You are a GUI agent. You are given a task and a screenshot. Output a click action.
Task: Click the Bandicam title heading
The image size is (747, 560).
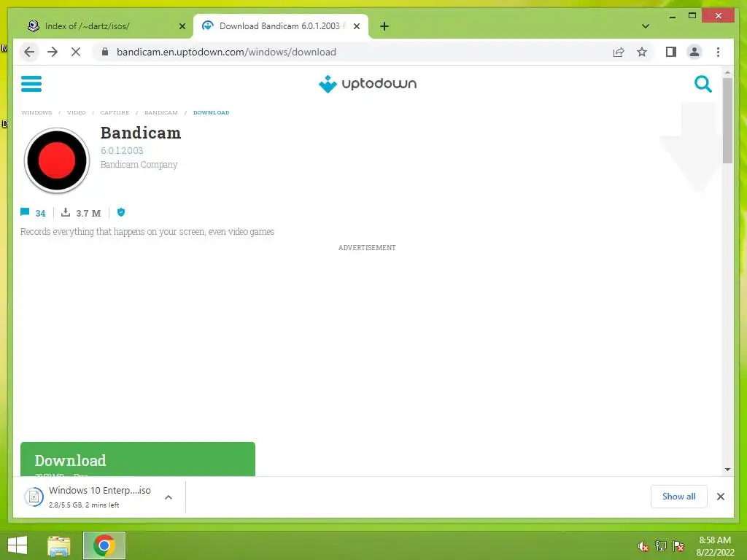(x=141, y=133)
